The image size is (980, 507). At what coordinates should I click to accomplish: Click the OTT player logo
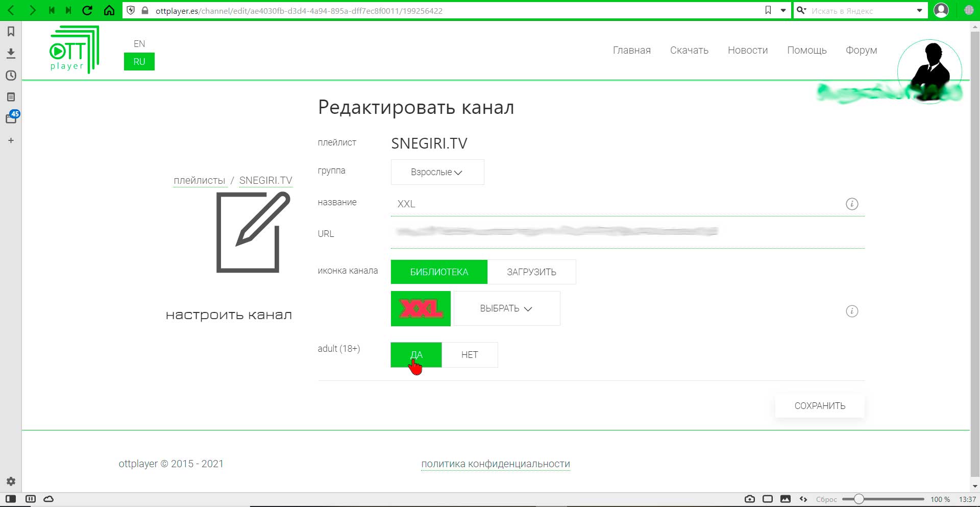coord(74,50)
